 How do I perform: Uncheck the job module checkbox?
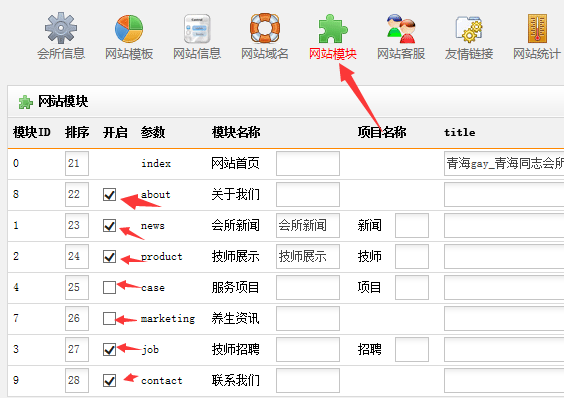coord(109,349)
